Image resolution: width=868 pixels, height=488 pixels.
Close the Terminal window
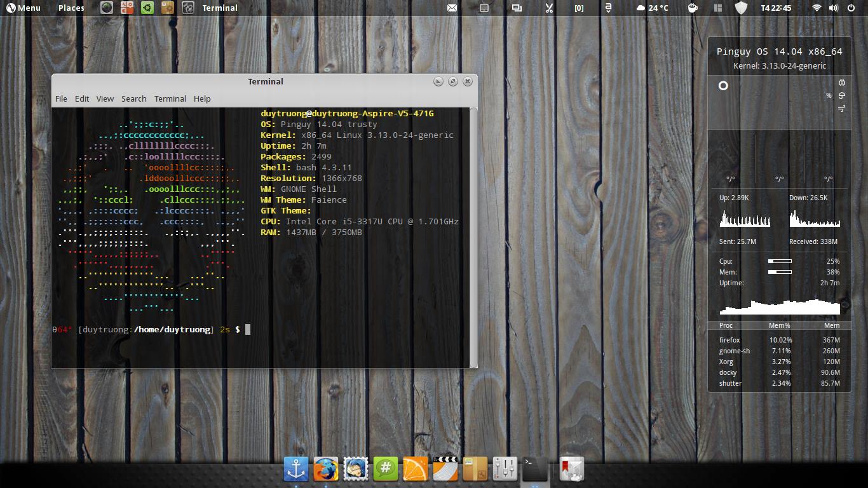coord(468,81)
